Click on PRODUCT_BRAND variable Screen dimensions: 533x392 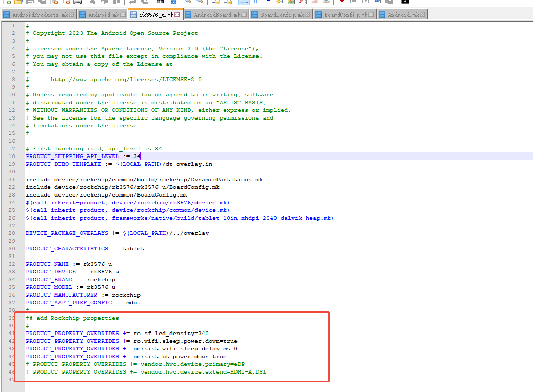click(x=49, y=280)
